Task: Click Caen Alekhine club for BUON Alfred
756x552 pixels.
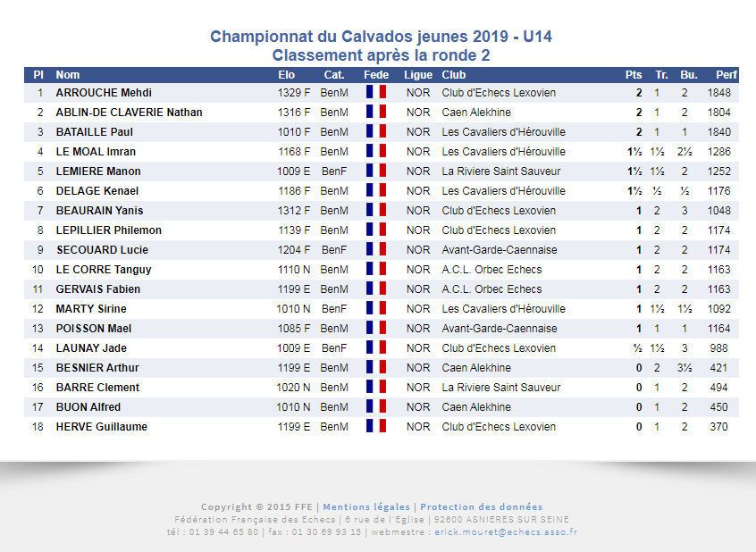Action: point(476,407)
